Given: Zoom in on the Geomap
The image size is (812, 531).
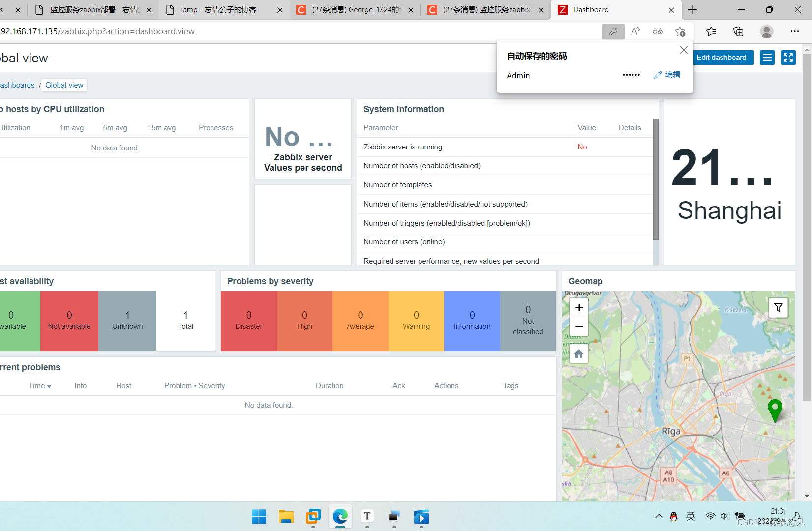Looking at the screenshot, I should [579, 308].
